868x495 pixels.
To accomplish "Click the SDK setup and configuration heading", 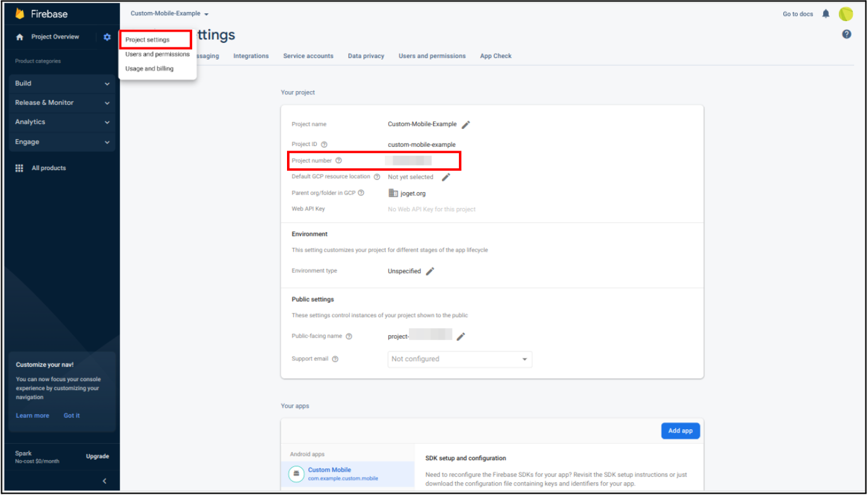I will click(466, 458).
